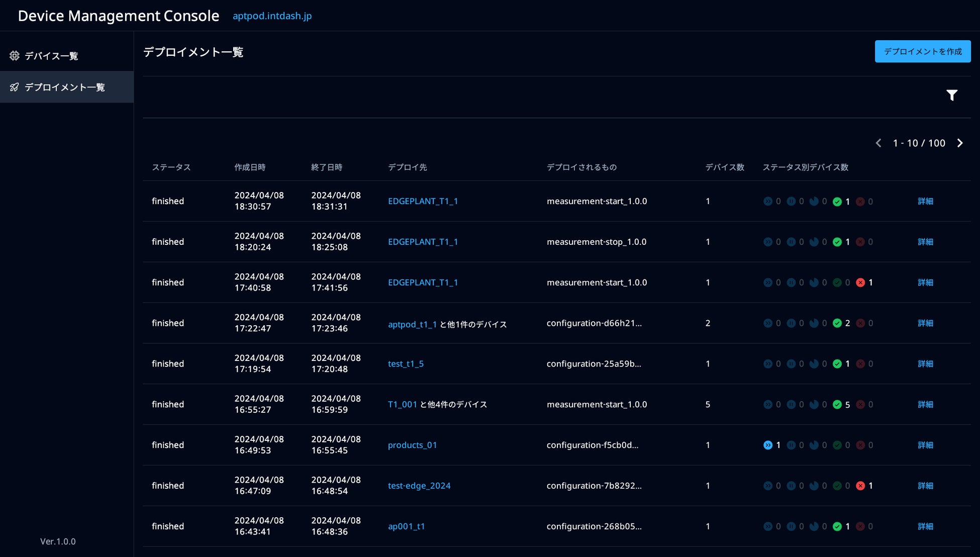The height and width of the screenshot is (557, 980).
Task: Click the ステータス column header
Action: pyautogui.click(x=171, y=167)
